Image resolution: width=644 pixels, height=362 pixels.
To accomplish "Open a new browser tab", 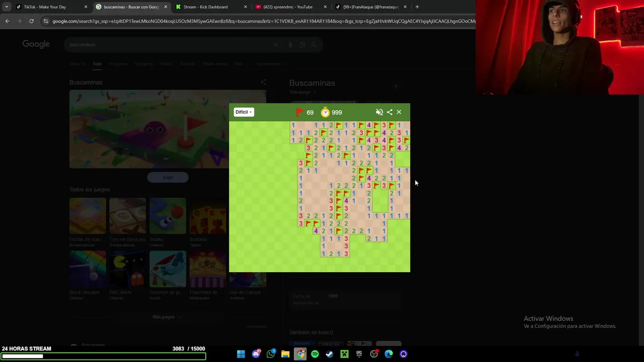I will click(417, 7).
